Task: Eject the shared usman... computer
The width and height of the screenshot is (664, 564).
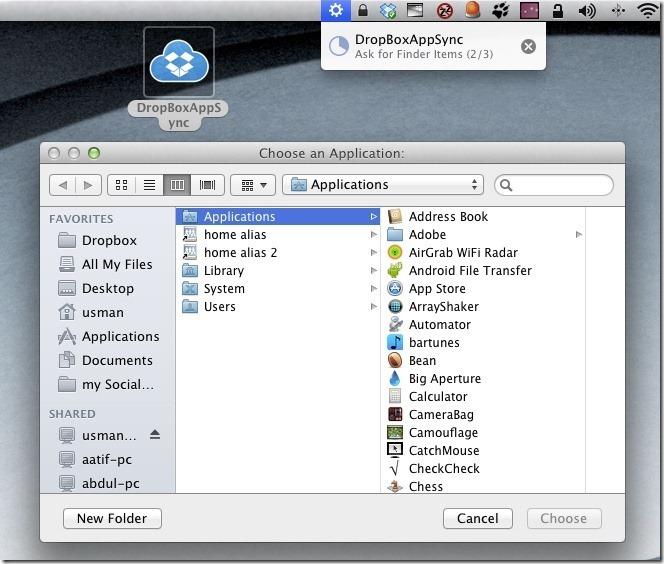Action: pyautogui.click(x=155, y=434)
